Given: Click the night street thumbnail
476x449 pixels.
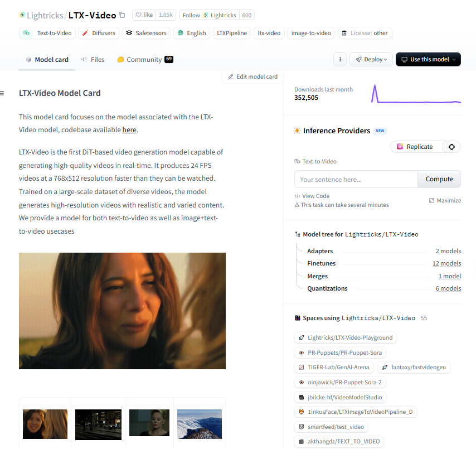Looking at the screenshot, I should pos(98,424).
